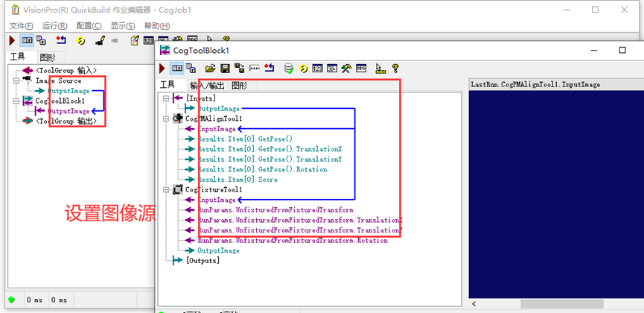The image size is (644, 313).
Task: Collapse CogFixtureTool1 node
Action: click(x=166, y=189)
